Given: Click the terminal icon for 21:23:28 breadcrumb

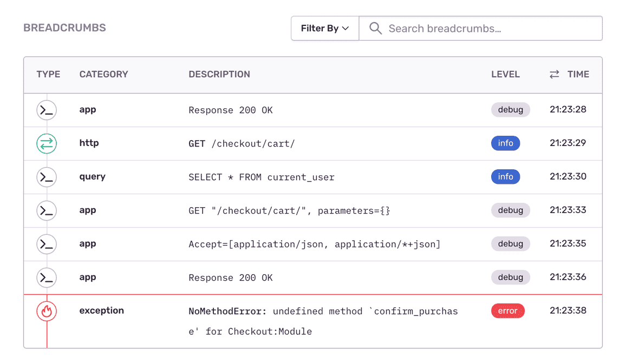Looking at the screenshot, I should pyautogui.click(x=47, y=110).
